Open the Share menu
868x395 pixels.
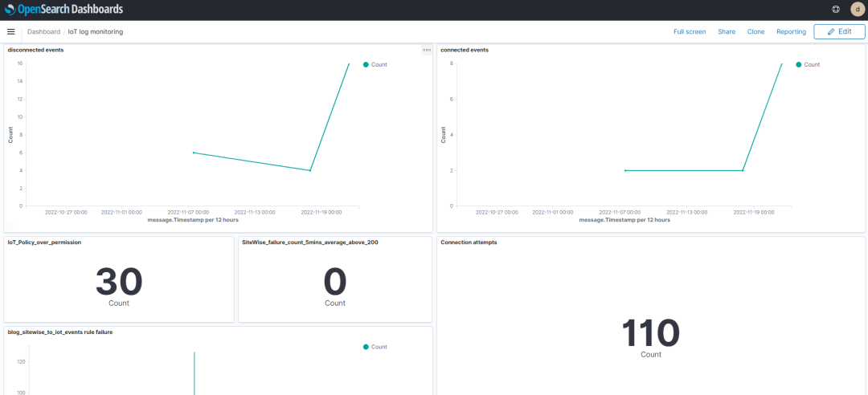726,31
